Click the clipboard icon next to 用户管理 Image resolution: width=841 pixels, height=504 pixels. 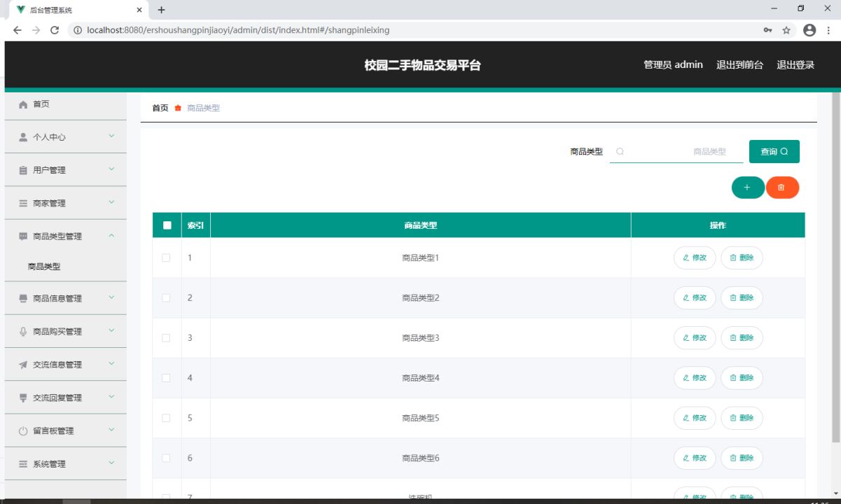23,170
